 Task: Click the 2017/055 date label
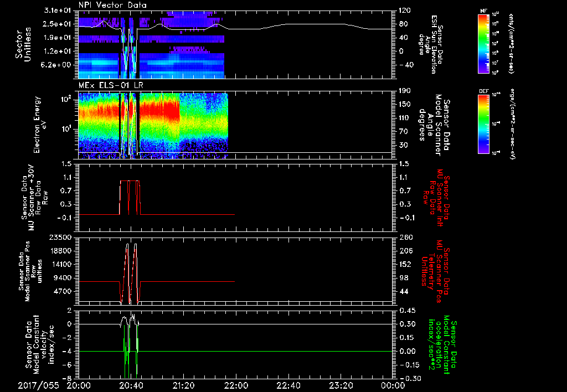point(38,385)
